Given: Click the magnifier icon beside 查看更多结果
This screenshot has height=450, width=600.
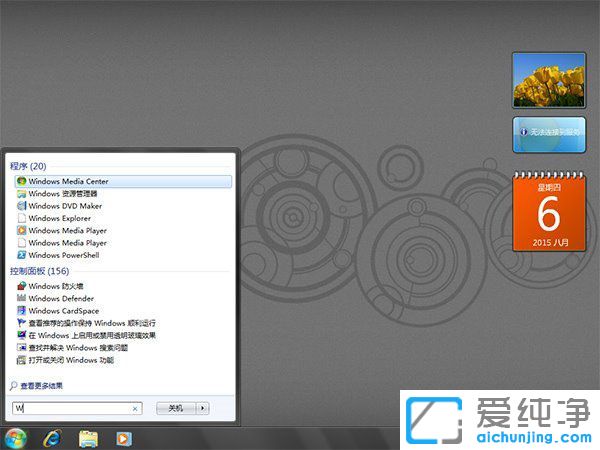Looking at the screenshot, I should [13, 386].
